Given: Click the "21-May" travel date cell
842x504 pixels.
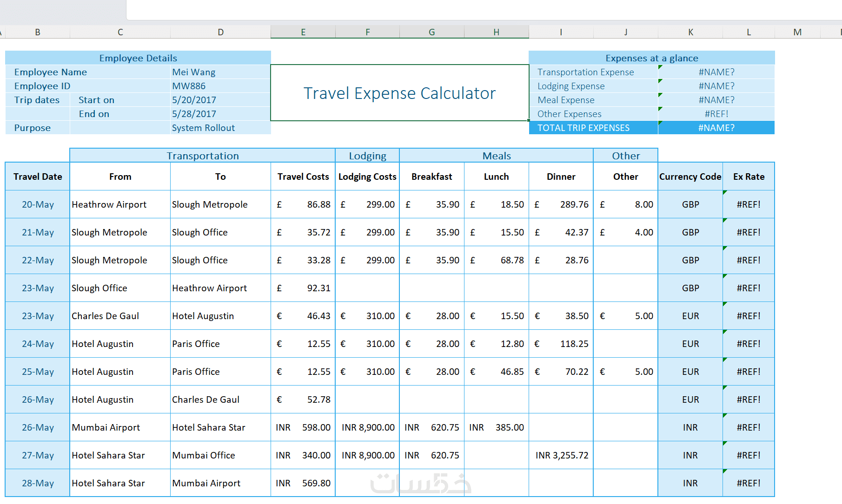Looking at the screenshot, I should tap(38, 232).
